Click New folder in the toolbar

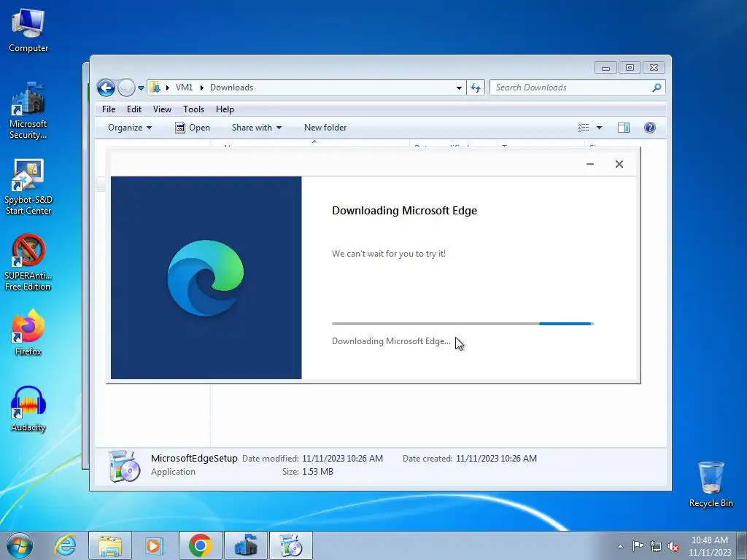coord(325,128)
